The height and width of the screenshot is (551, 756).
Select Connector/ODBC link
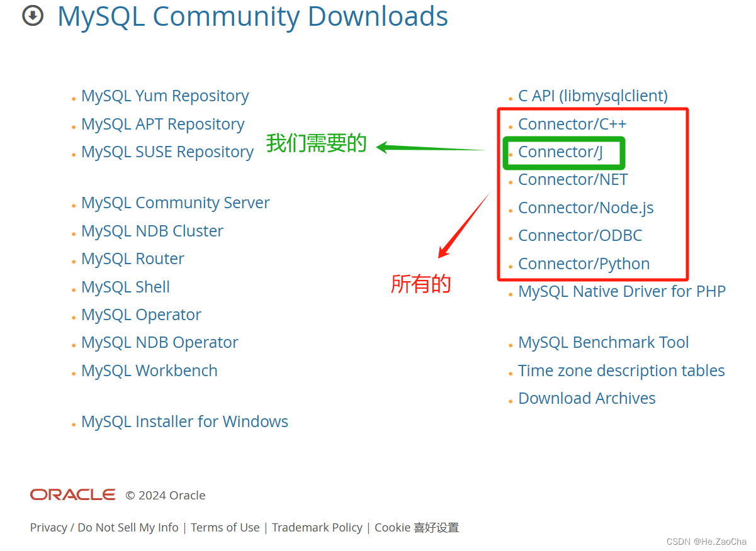[x=580, y=236]
